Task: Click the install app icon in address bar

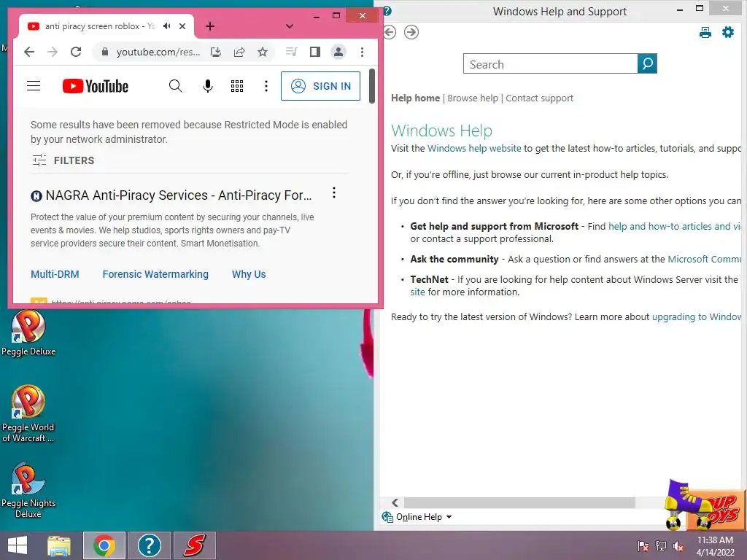Action: point(216,52)
